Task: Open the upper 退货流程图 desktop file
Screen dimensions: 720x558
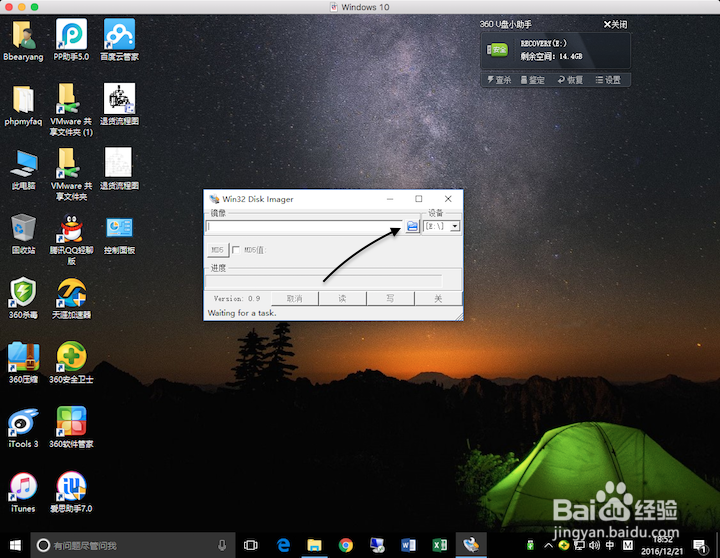Action: point(119,105)
